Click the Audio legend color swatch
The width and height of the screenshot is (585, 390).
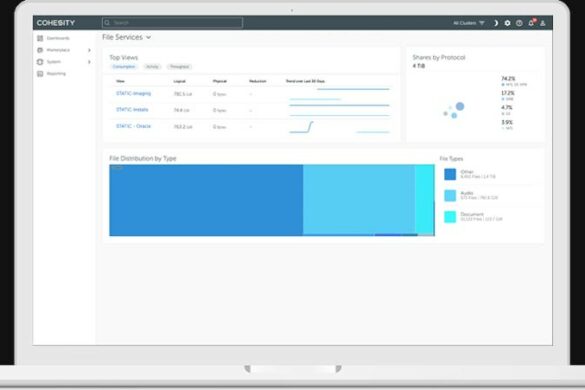coord(450,196)
